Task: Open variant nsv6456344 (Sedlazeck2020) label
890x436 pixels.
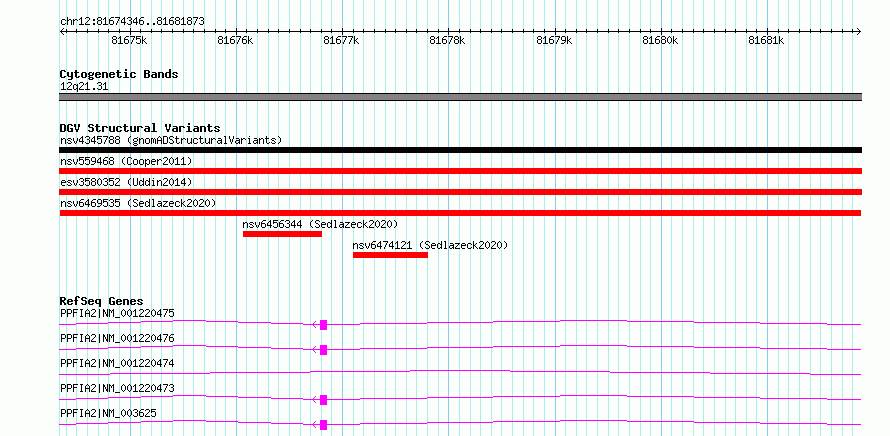Action: (320, 224)
